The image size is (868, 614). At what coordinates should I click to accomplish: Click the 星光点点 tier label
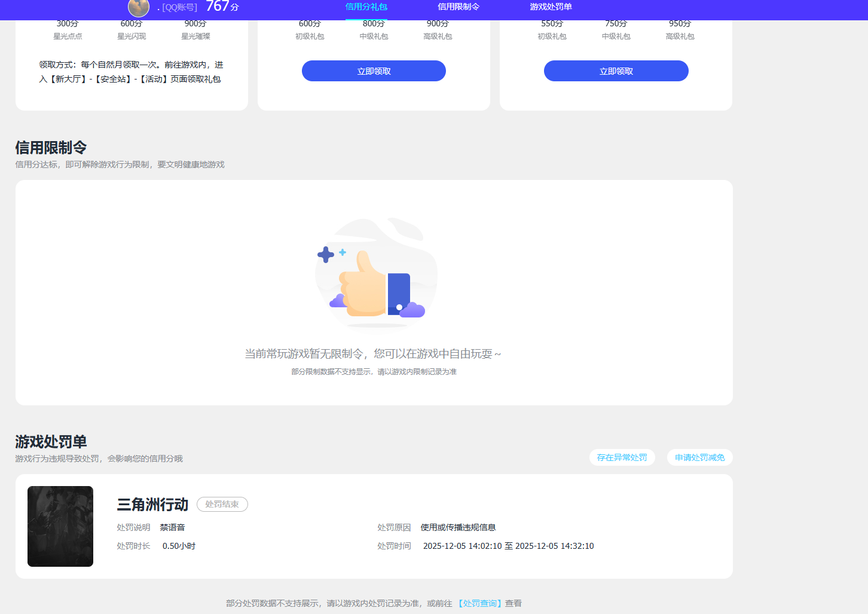coord(68,36)
